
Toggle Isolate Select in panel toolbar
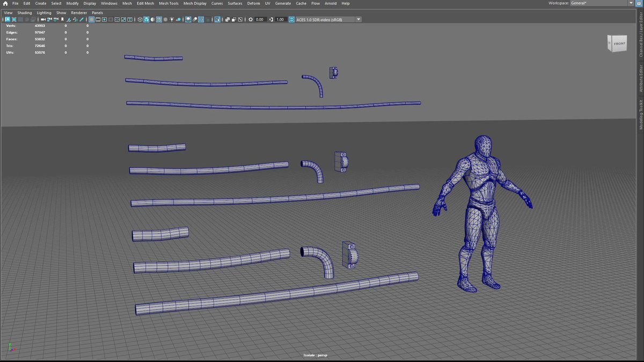pos(217,19)
